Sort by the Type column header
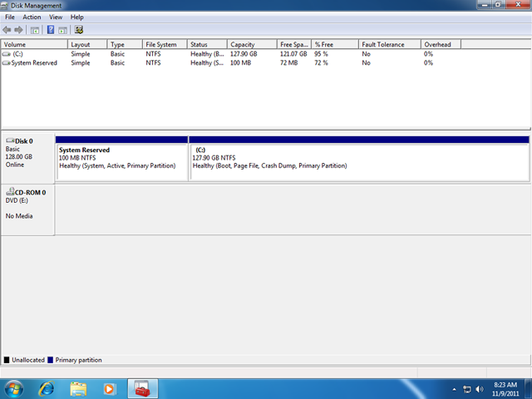Screen dimensions: 532x399 coord(125,44)
